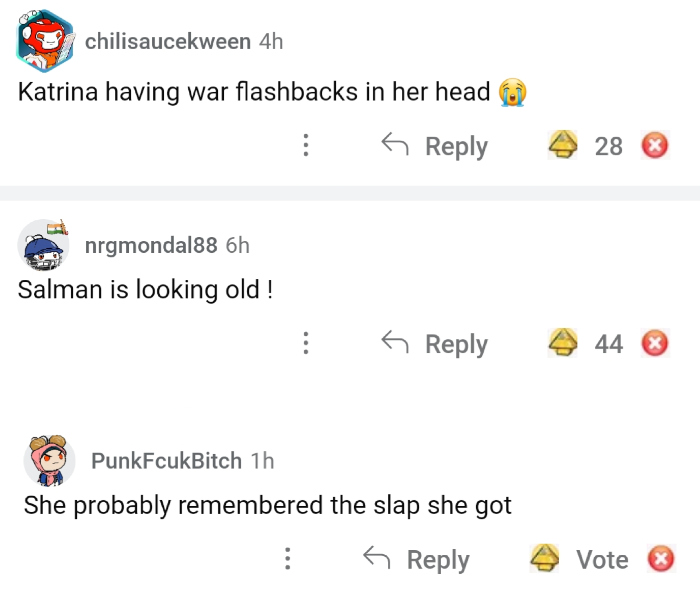700x605 pixels.
Task: Open more options on chilisaucekween's comment
Action: 305,146
